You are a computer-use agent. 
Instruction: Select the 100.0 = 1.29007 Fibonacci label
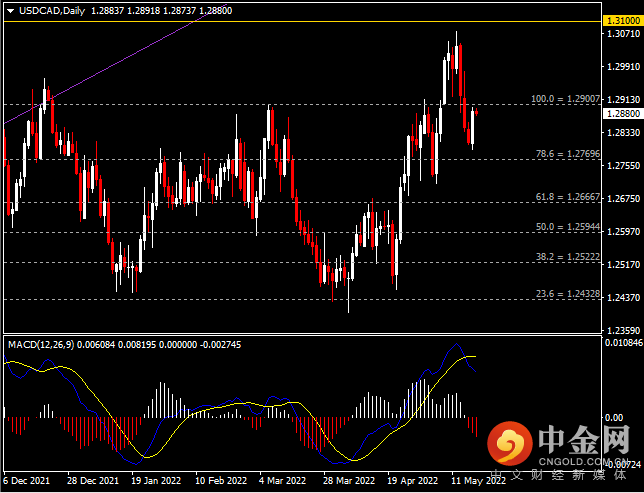pyautogui.click(x=566, y=99)
